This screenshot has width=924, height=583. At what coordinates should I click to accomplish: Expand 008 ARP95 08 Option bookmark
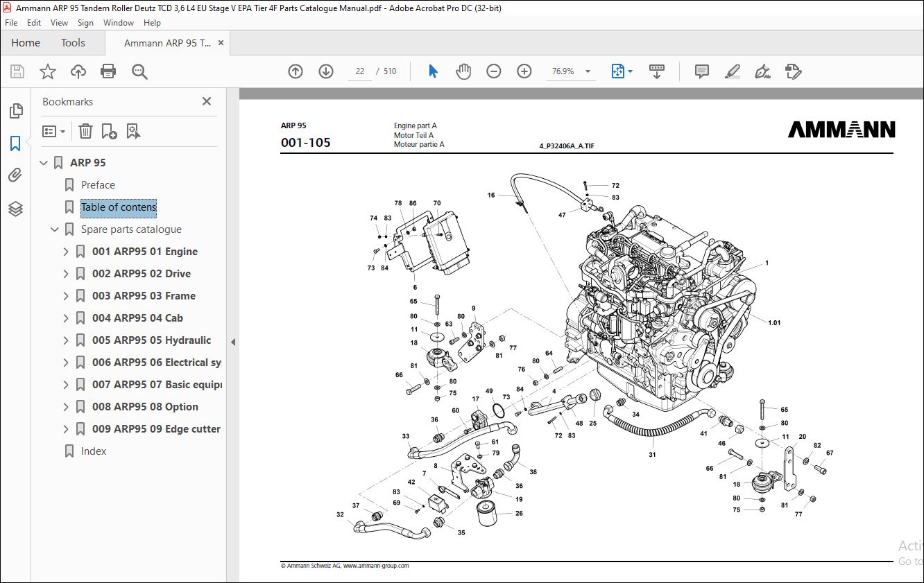coord(66,407)
